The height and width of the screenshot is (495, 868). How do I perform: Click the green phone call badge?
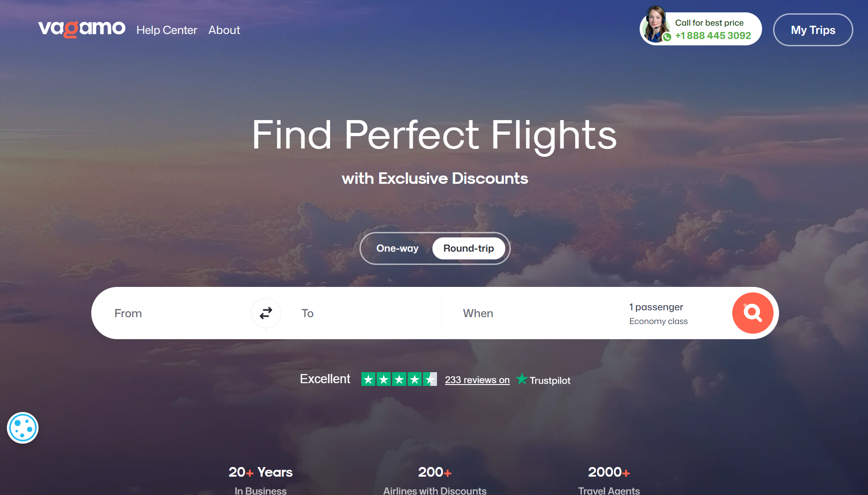[667, 37]
